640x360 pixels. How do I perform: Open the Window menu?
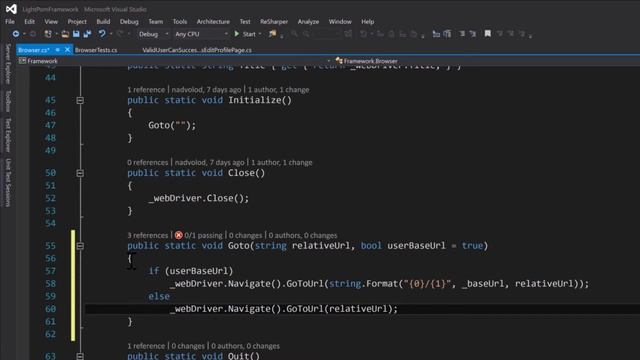pyautogui.click(x=340, y=22)
